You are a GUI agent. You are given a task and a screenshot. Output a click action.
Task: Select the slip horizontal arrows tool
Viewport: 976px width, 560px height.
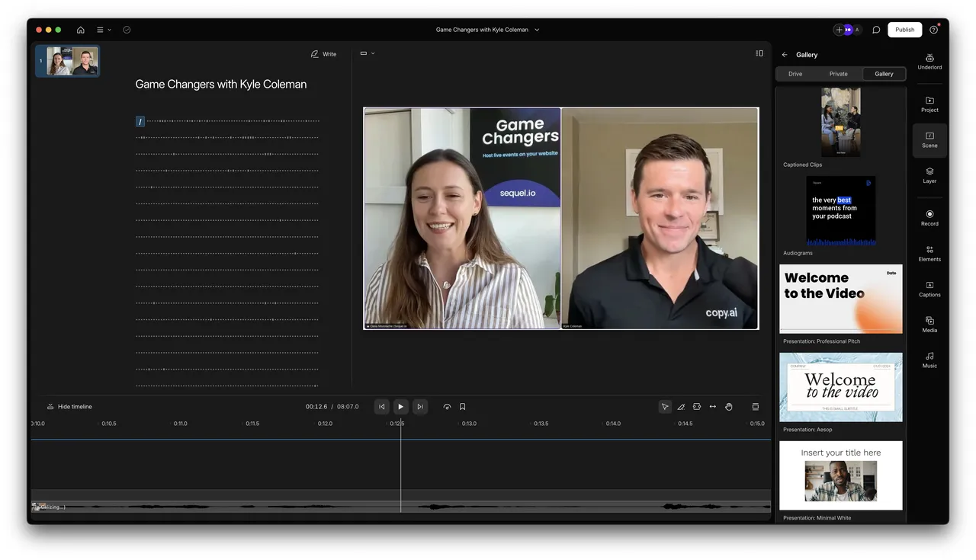pos(713,407)
